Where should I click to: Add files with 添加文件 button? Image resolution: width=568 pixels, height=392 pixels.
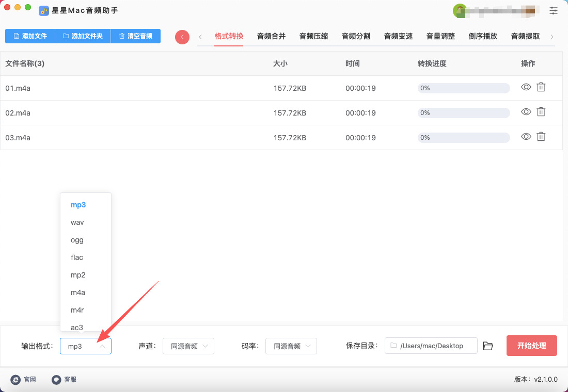pyautogui.click(x=30, y=36)
